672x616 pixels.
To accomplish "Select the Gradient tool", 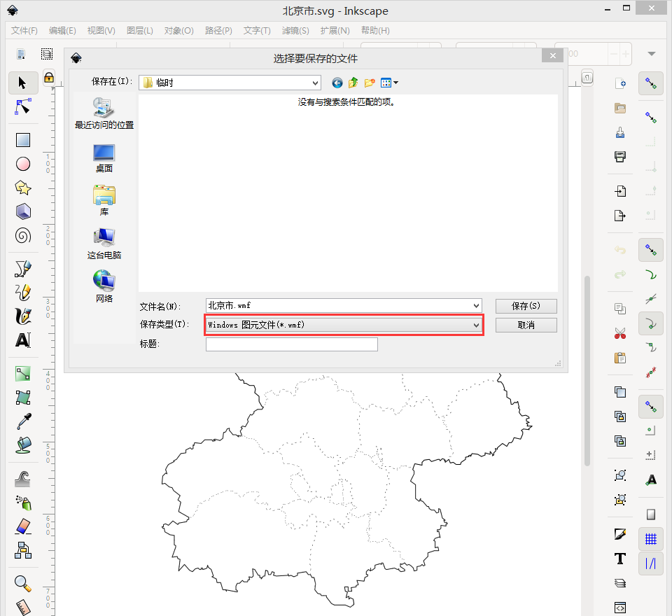I will [x=22, y=373].
